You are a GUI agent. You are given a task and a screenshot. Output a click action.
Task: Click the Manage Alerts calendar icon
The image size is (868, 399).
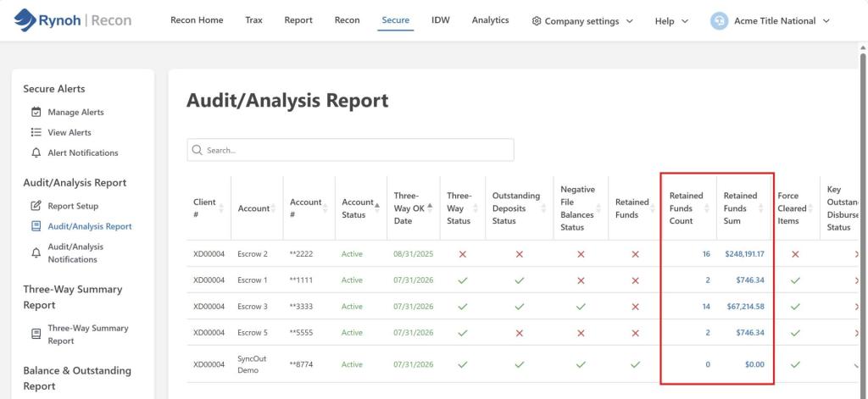(x=36, y=112)
